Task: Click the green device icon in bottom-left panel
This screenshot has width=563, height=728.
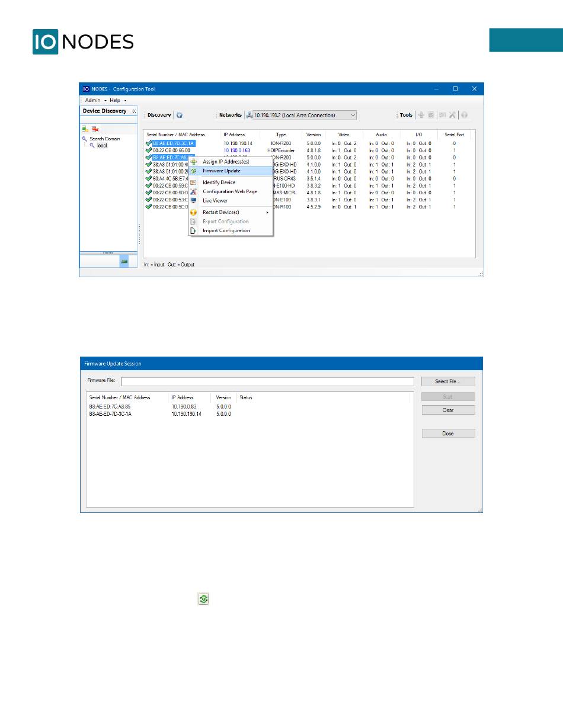Action: tap(124, 261)
